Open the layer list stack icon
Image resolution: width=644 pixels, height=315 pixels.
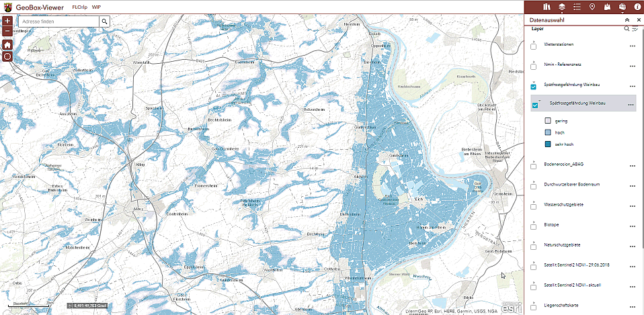tap(561, 7)
